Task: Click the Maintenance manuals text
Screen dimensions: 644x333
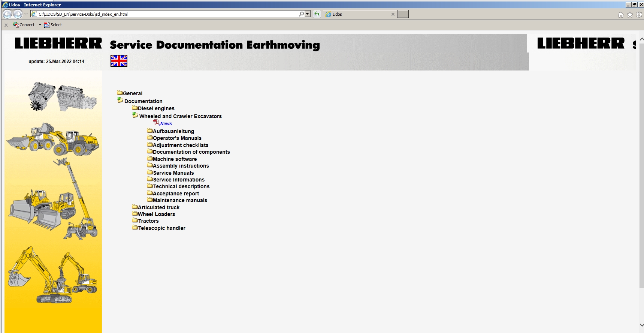Action: 180,200
